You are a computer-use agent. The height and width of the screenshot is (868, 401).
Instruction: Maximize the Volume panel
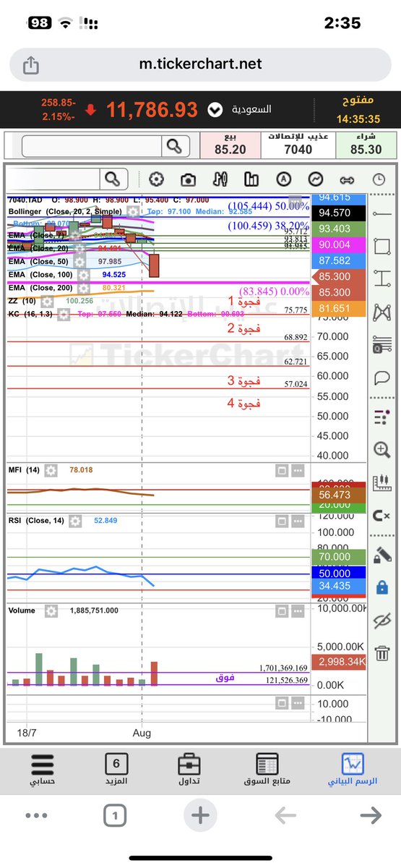pos(282,612)
